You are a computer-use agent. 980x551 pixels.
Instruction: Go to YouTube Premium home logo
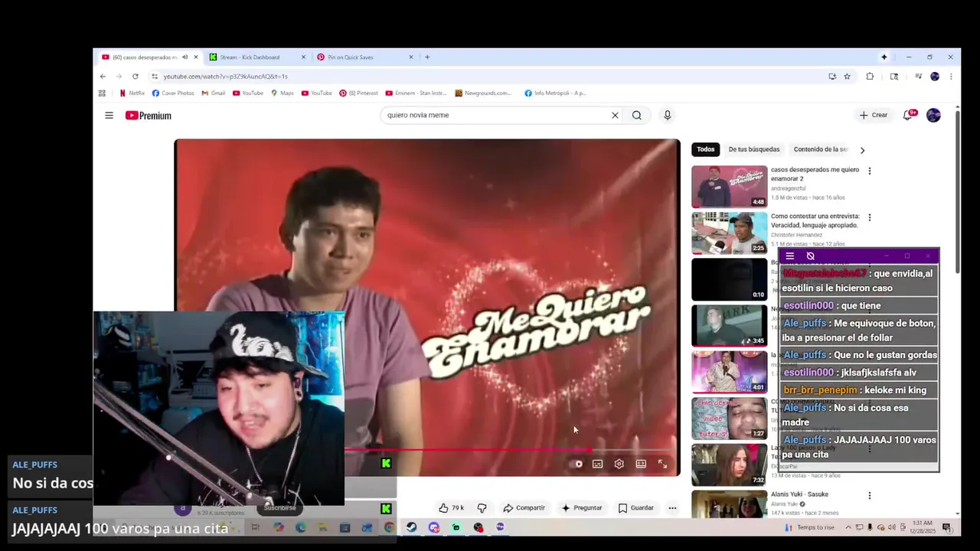point(149,116)
